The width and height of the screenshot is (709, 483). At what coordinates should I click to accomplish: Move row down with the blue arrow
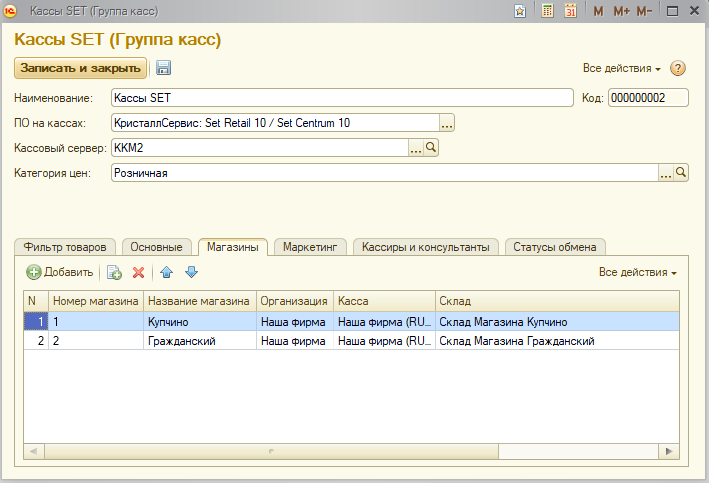click(x=191, y=272)
